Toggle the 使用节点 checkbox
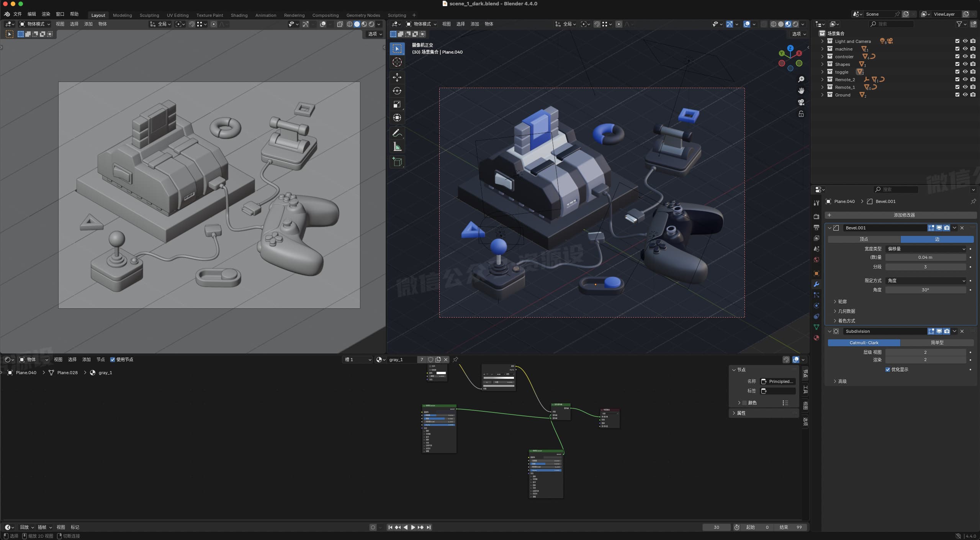The width and height of the screenshot is (980, 540). 113,359
